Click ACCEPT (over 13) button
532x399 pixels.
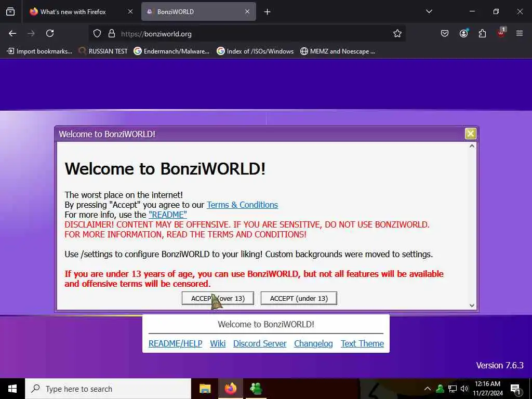pyautogui.click(x=218, y=298)
